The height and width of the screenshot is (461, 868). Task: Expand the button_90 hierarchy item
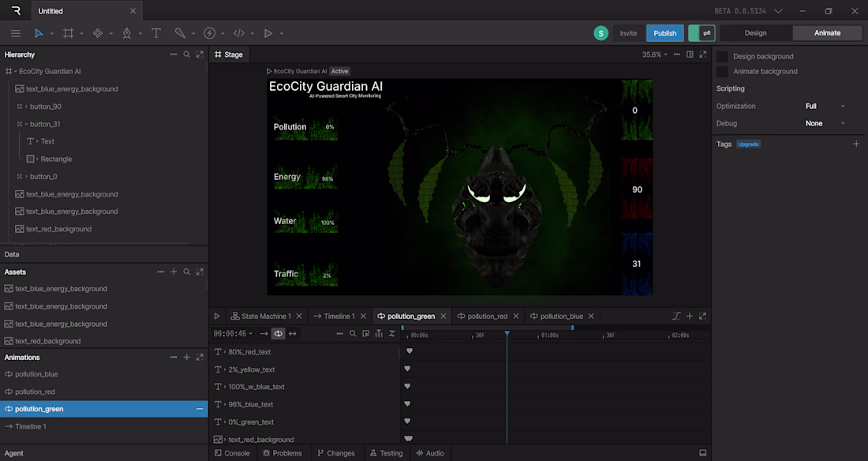coord(26,107)
